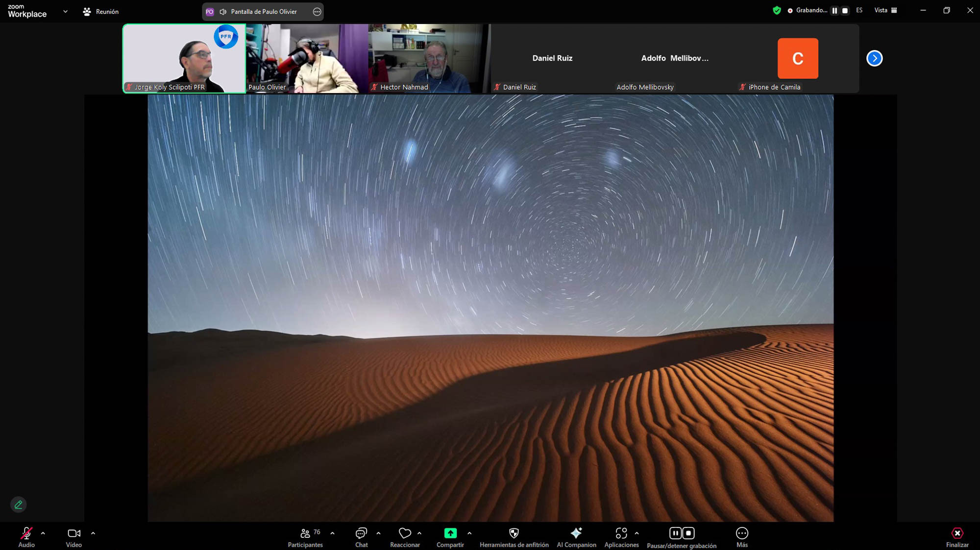Click Finalizar to end meeting

tap(957, 537)
